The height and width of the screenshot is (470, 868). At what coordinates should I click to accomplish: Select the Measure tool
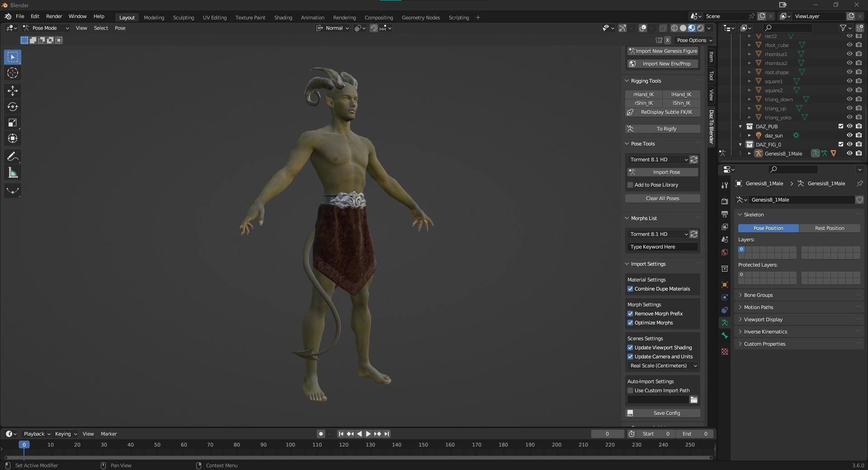[x=13, y=173]
